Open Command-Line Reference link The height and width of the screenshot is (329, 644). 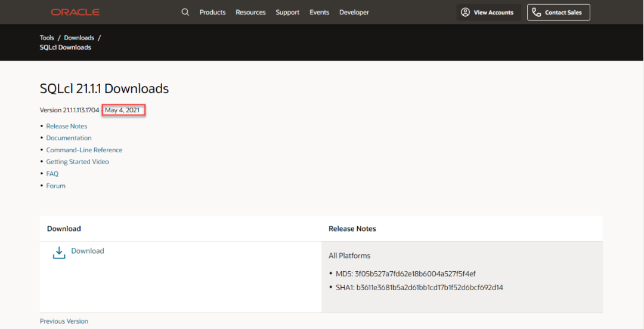click(84, 150)
